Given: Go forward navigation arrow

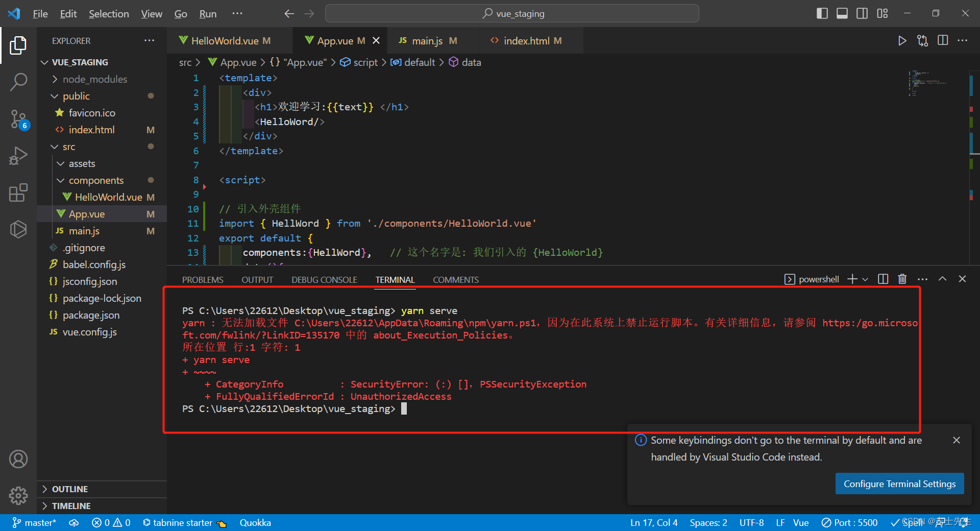Looking at the screenshot, I should coord(309,14).
